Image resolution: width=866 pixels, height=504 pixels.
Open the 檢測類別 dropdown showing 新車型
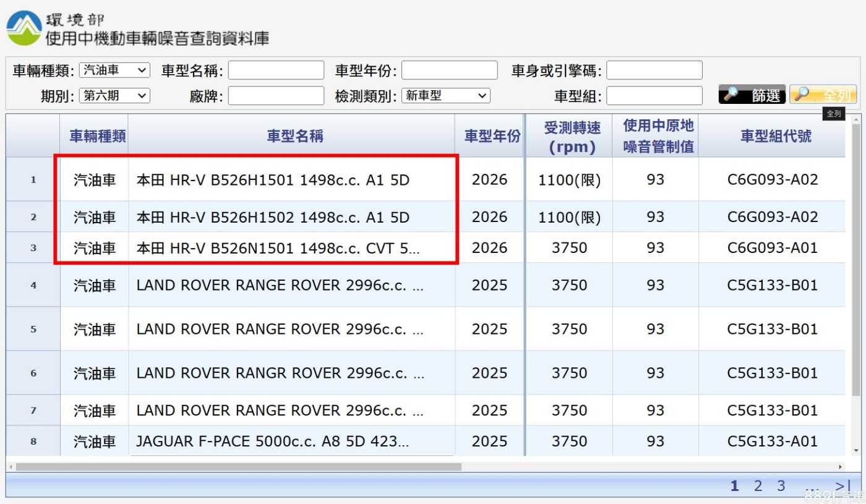(x=446, y=96)
